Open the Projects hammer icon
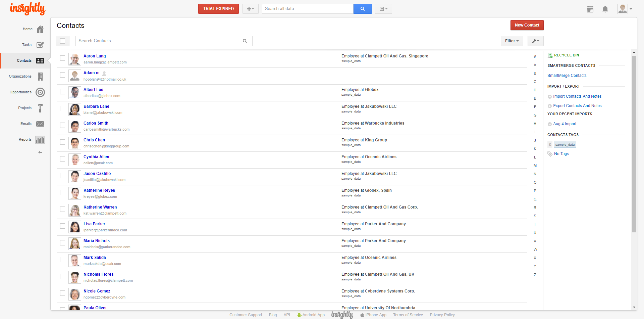Viewport: 644px width, 319px height. [40, 108]
